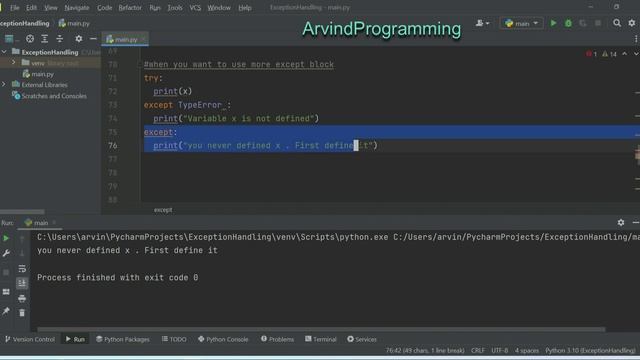This screenshot has width=640, height=360.
Task: Open the VCS menu
Action: click(x=195, y=7)
